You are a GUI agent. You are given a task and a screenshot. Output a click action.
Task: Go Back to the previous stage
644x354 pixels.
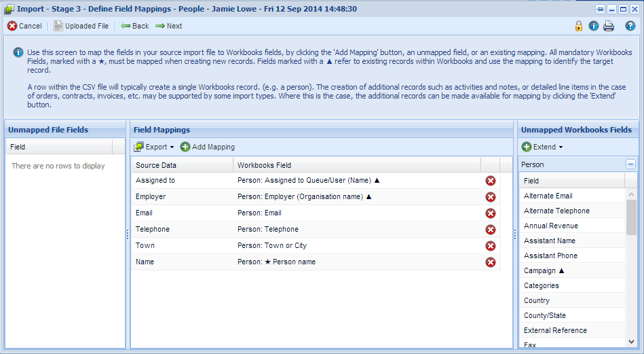point(135,26)
